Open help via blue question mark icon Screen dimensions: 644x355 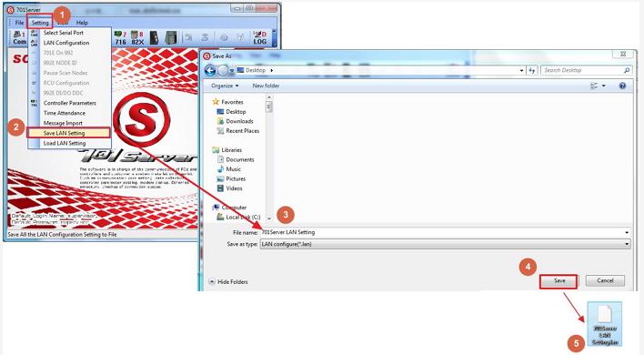(623, 86)
